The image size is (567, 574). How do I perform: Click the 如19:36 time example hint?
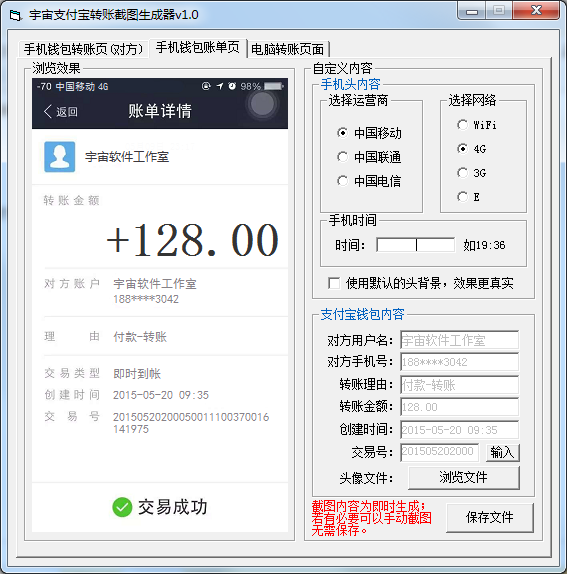[x=484, y=245]
